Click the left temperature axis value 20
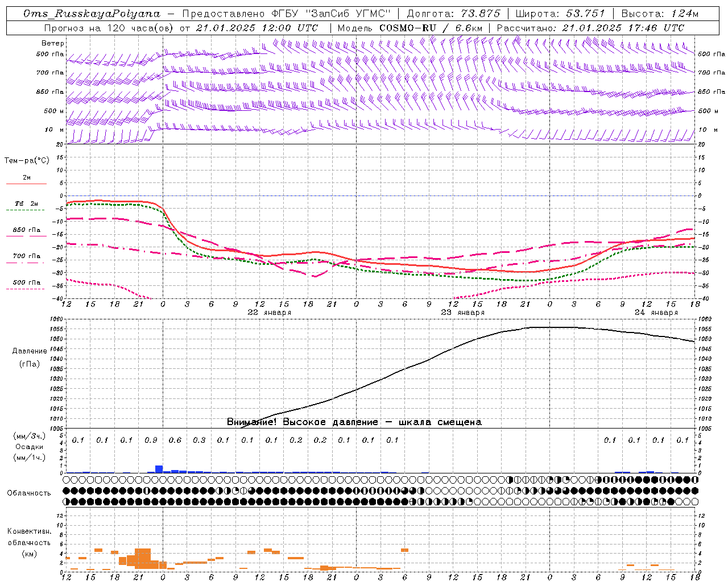Image resolution: width=728 pixels, height=582 pixels. pyautogui.click(x=59, y=144)
